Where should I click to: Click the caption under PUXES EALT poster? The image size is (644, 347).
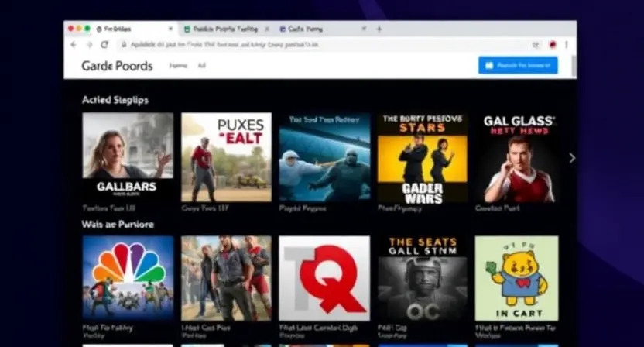(205, 208)
